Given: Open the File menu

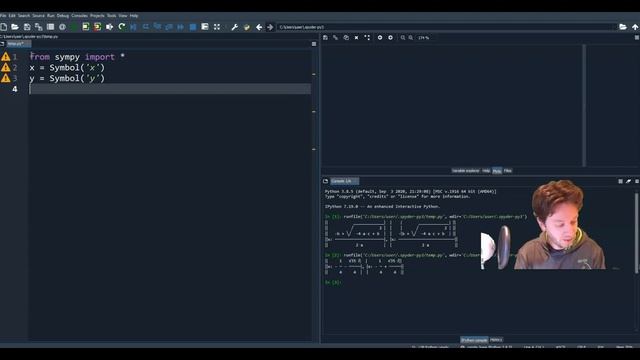Looking at the screenshot, I should 3,16.
